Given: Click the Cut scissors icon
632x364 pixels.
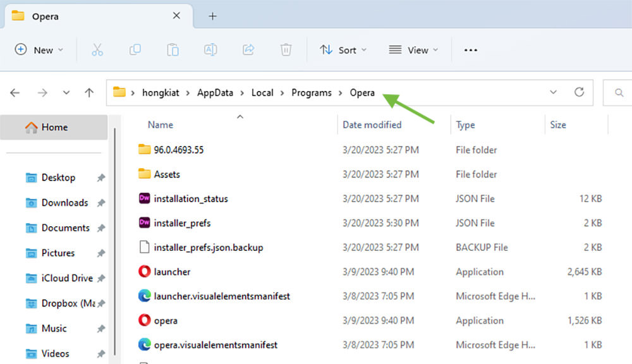Looking at the screenshot, I should tap(97, 50).
